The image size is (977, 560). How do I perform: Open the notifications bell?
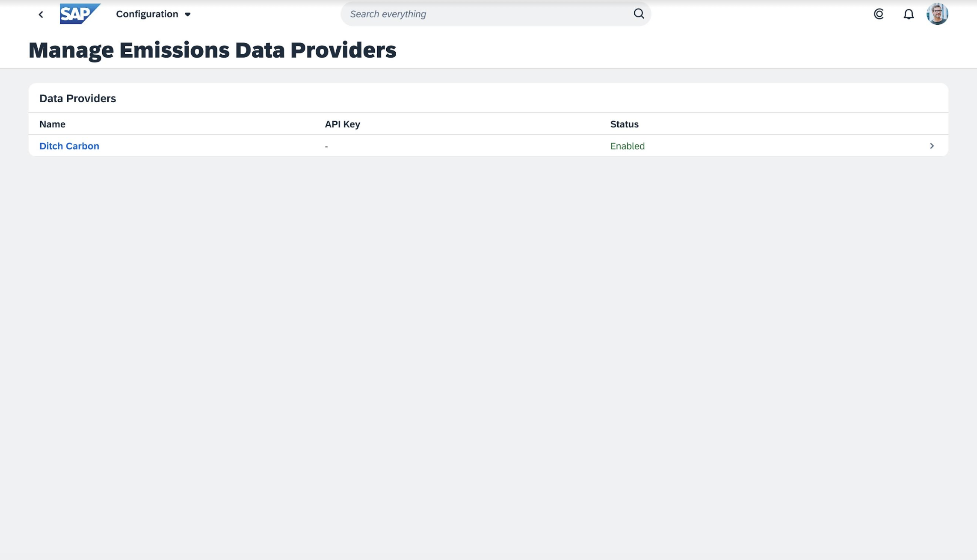pyautogui.click(x=909, y=14)
